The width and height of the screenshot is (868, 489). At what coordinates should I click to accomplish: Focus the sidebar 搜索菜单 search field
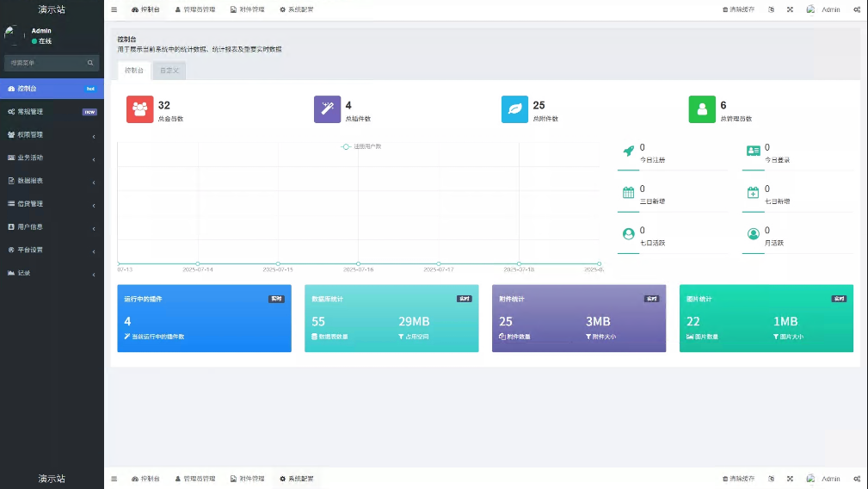(x=45, y=63)
